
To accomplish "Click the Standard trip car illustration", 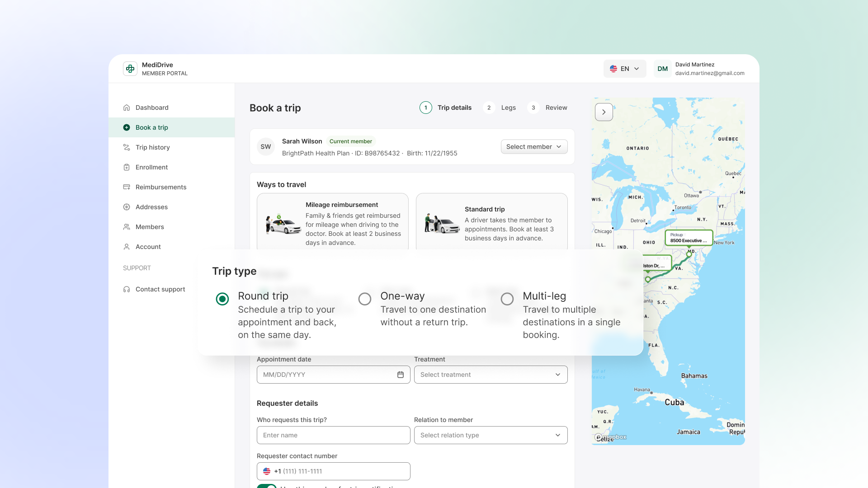I will 442,224.
